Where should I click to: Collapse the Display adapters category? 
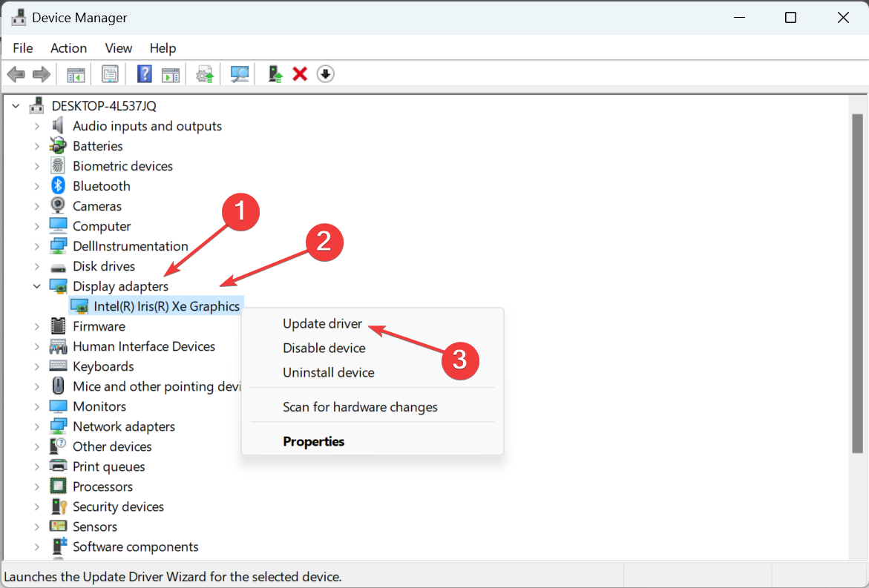pos(36,286)
